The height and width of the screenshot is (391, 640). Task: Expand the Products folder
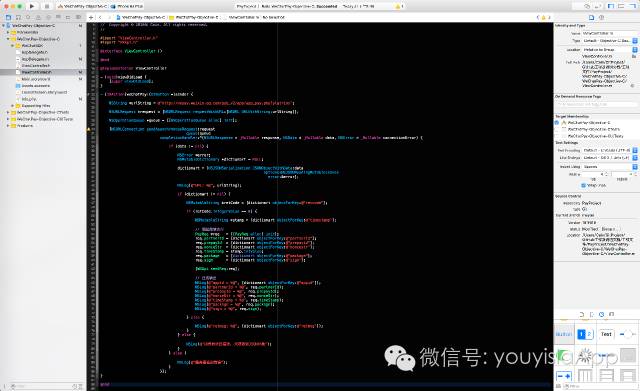pos(8,125)
